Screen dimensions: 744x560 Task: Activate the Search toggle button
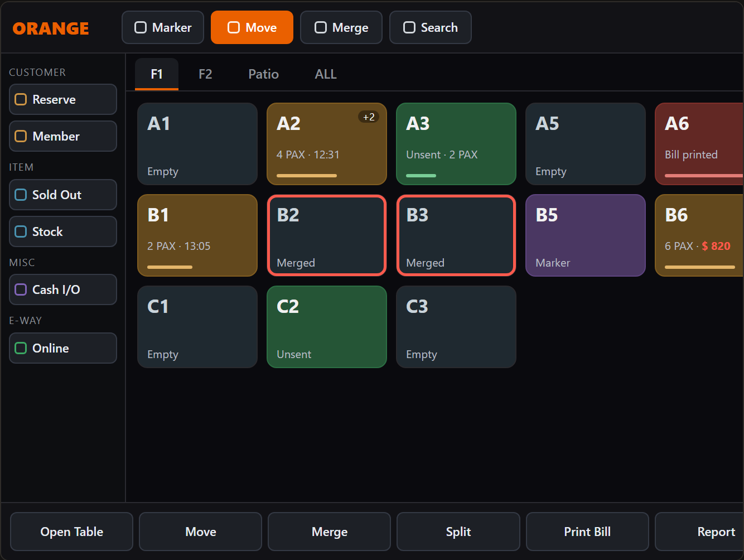click(431, 27)
